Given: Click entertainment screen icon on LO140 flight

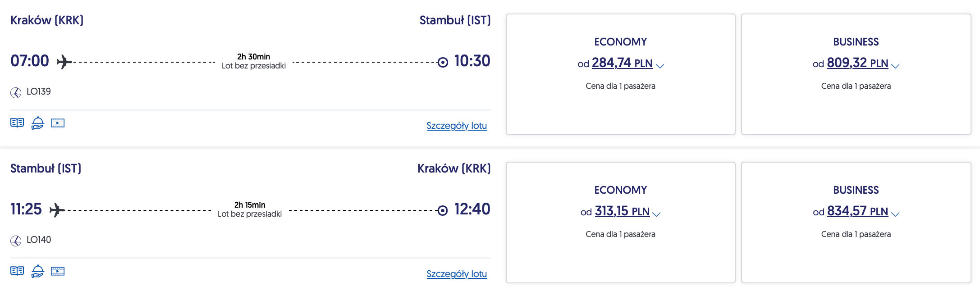Looking at the screenshot, I should coord(58,271).
